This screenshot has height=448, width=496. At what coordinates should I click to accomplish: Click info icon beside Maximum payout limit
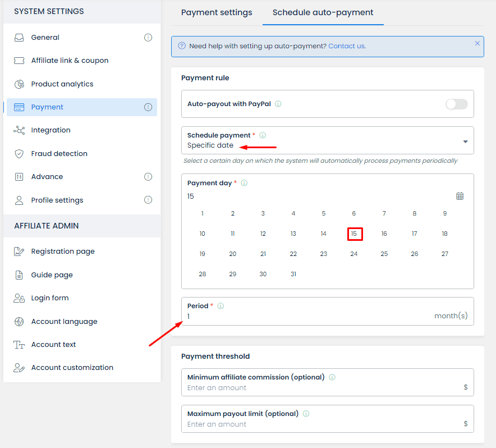pos(306,414)
